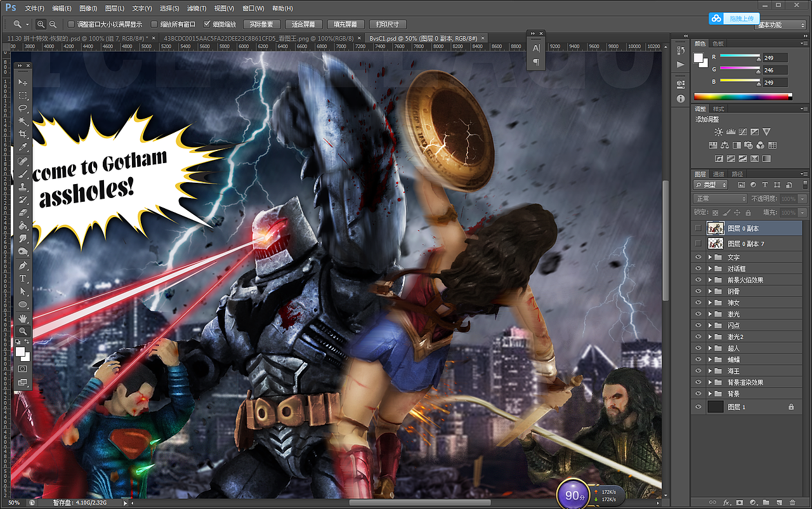812x509 pixels.
Task: Pick a color from the spectrum bar
Action: 743,96
